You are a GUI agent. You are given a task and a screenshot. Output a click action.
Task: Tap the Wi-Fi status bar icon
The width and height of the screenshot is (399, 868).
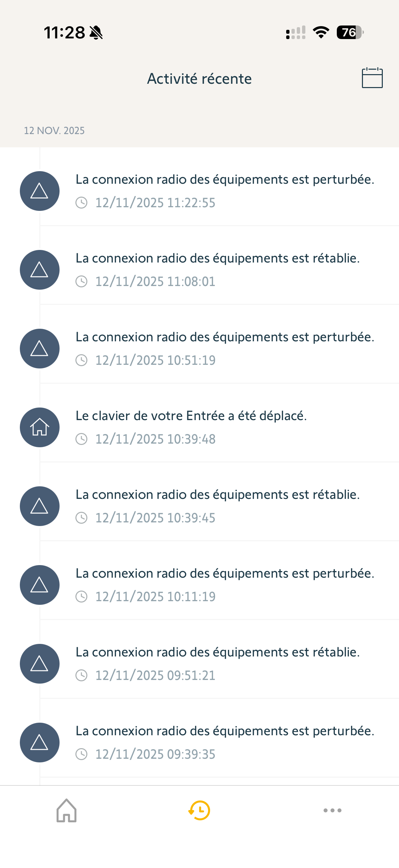(321, 32)
